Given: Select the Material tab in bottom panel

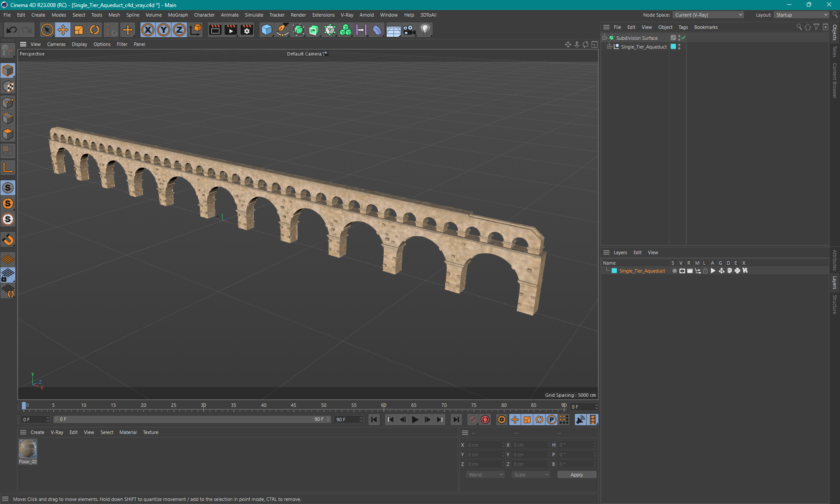Looking at the screenshot, I should click(127, 432).
